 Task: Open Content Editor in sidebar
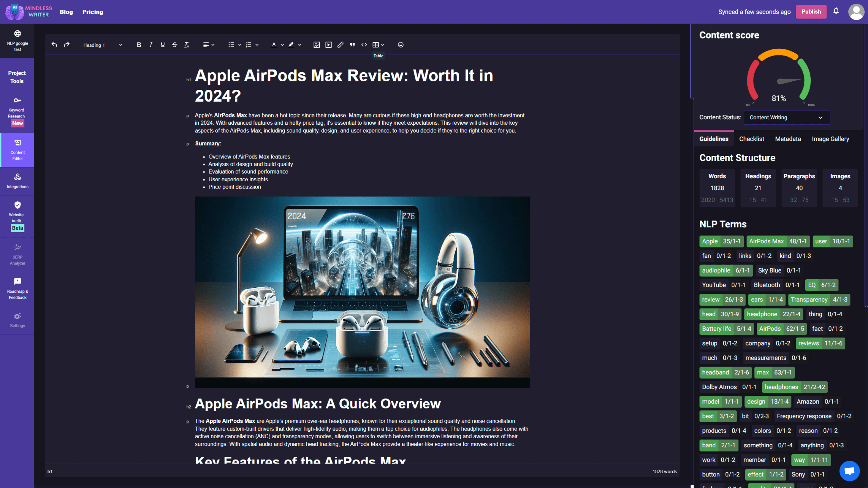coord(17,150)
